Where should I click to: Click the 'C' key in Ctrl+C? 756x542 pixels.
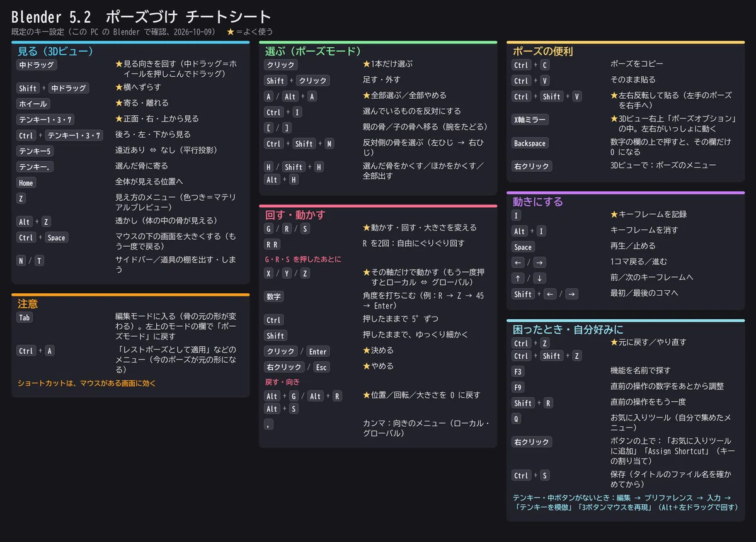(545, 65)
